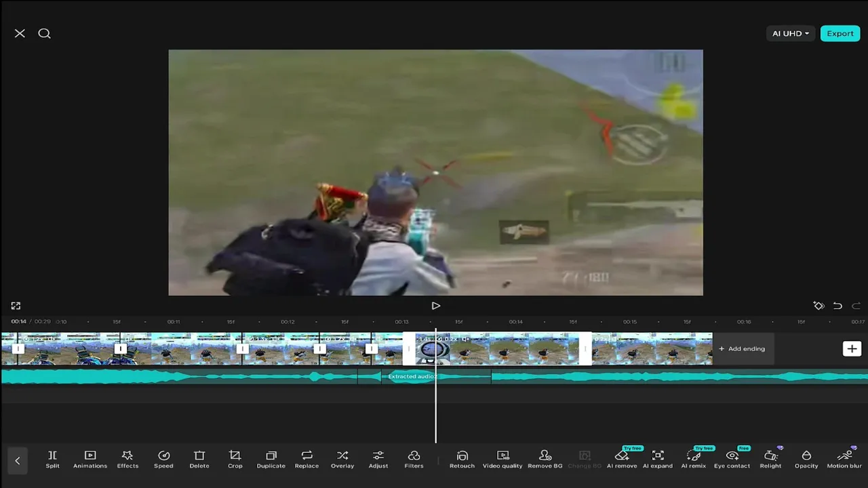The width and height of the screenshot is (868, 488).
Task: Open the Eye contact tool
Action: click(732, 459)
